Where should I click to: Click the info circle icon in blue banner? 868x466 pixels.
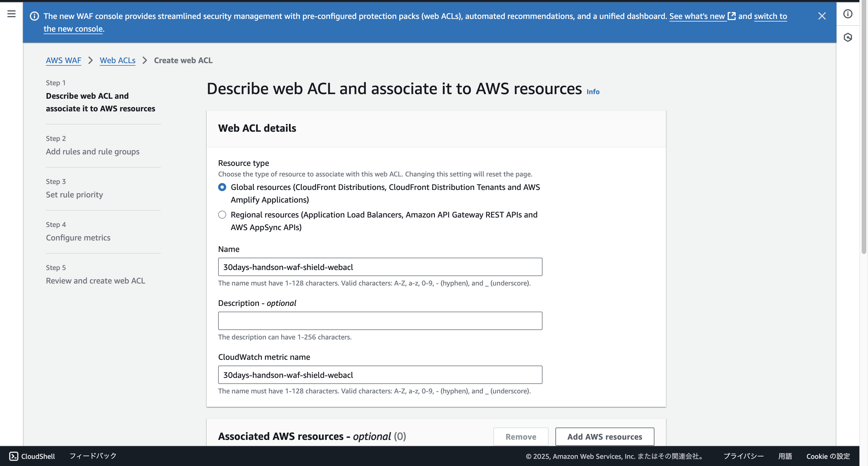click(34, 16)
